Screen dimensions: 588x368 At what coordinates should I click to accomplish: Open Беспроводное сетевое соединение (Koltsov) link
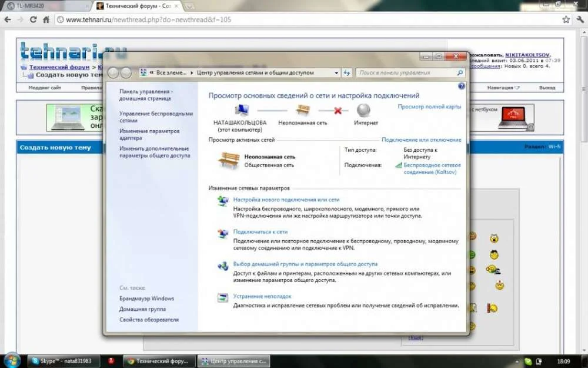432,168
